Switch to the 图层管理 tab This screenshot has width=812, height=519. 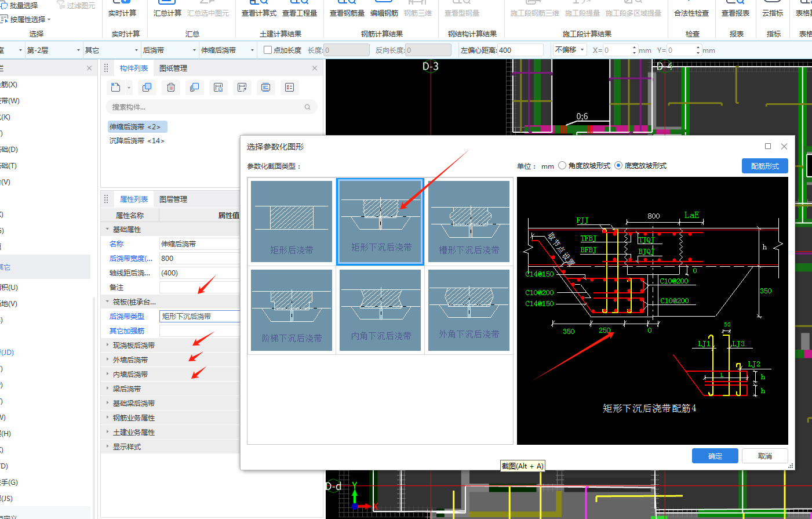(173, 199)
